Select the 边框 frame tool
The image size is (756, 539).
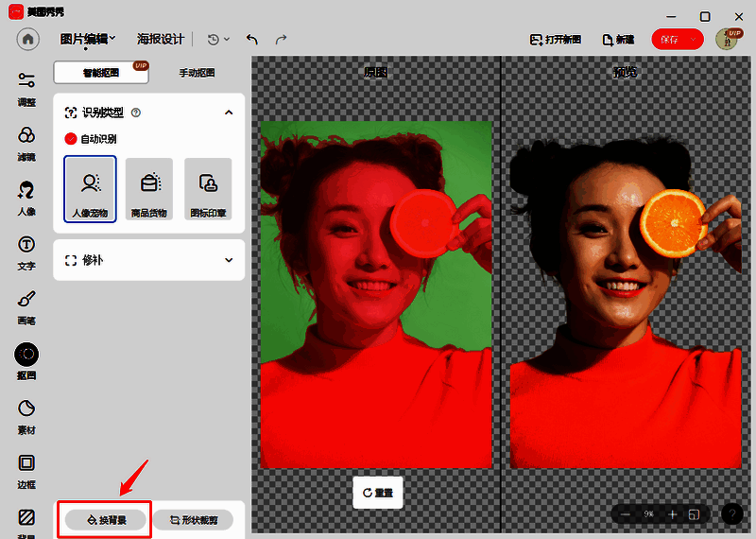26,470
